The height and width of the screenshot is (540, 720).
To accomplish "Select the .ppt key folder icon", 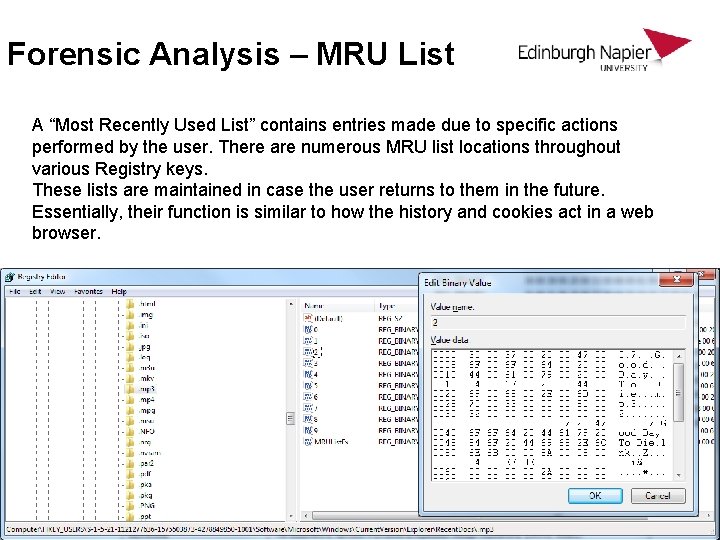I will 130,516.
